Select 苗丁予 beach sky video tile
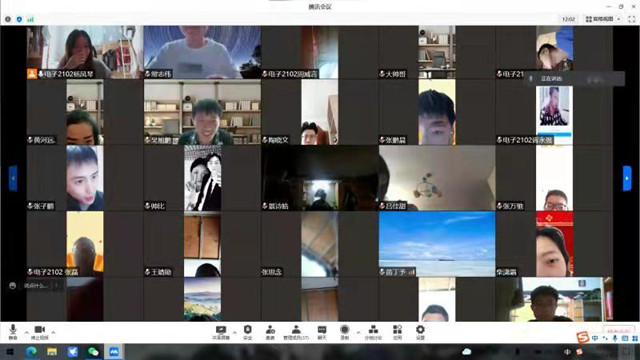This screenshot has height=360, width=640. click(x=437, y=244)
